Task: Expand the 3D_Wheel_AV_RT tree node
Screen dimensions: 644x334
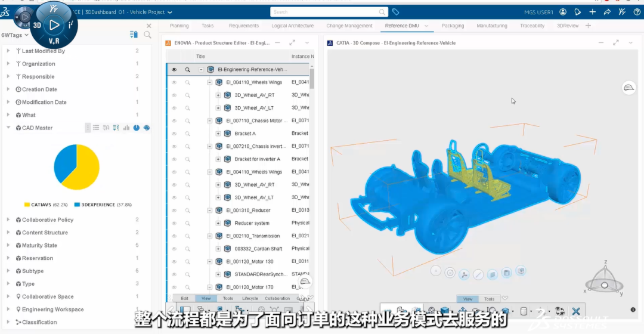Action: pyautogui.click(x=218, y=95)
